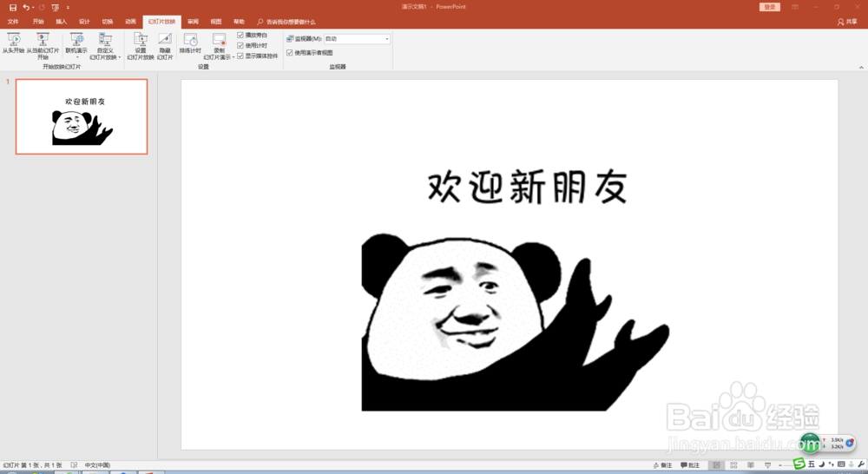Open the undo history dropdown arrow
Image resolution: width=868 pixels, height=474 pixels.
point(33,7)
